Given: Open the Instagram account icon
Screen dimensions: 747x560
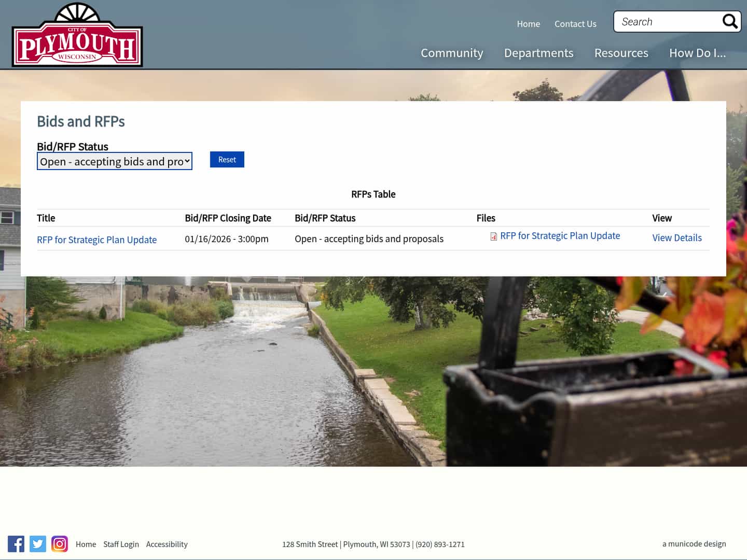Looking at the screenshot, I should 59,544.
